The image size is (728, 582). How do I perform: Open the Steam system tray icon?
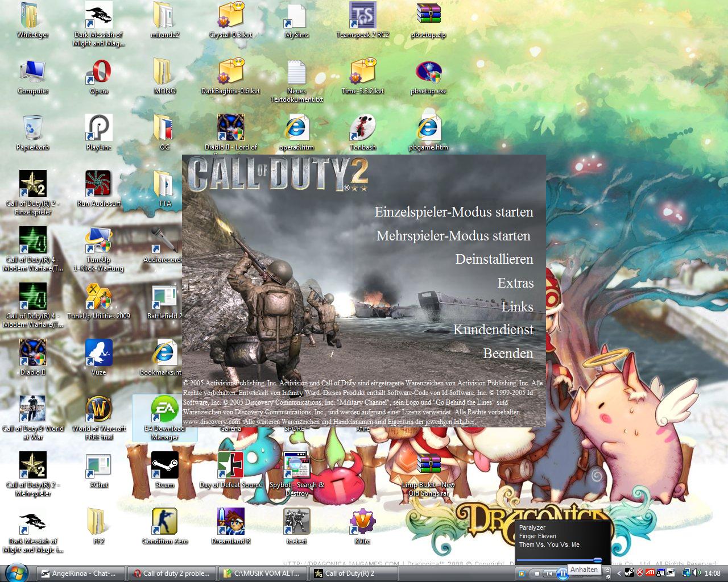pos(629,573)
